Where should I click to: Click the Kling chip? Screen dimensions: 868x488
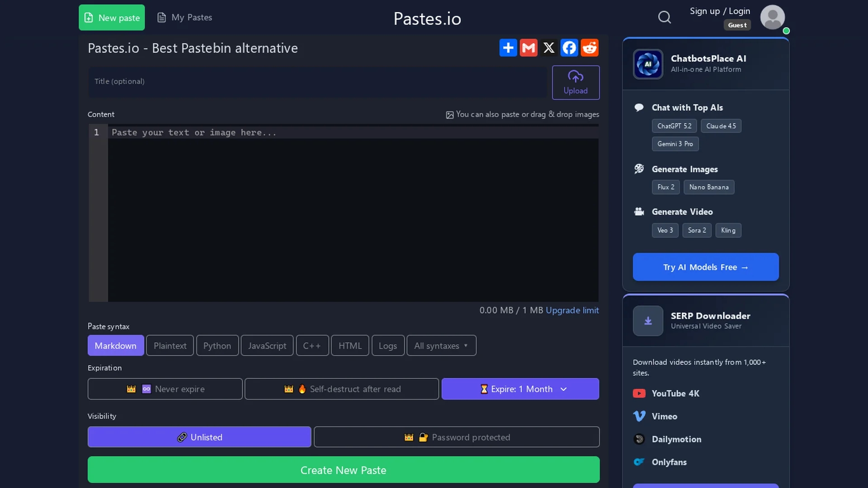pos(728,230)
